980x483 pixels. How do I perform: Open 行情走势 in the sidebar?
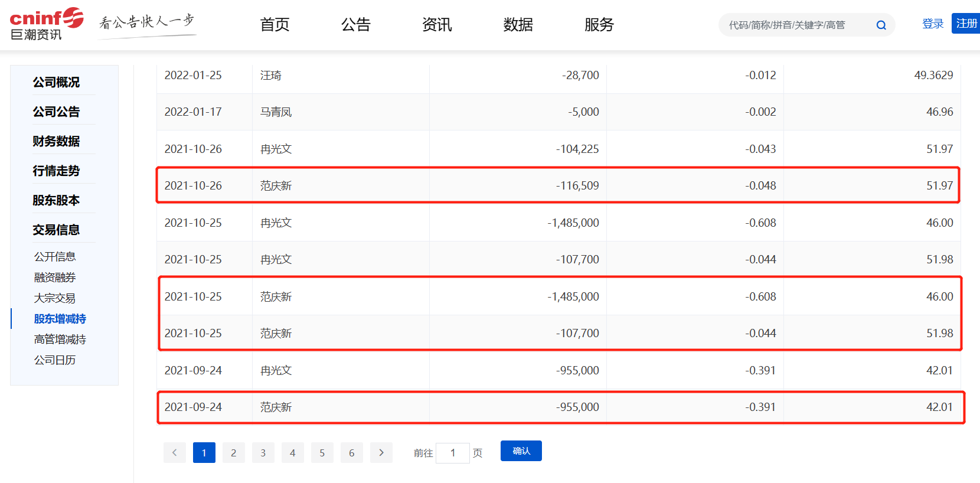coord(56,171)
